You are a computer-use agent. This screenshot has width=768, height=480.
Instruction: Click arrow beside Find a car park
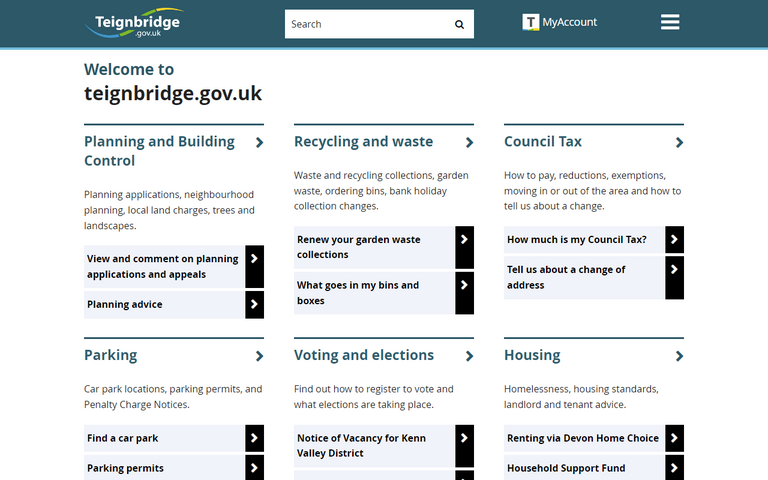[254, 438]
